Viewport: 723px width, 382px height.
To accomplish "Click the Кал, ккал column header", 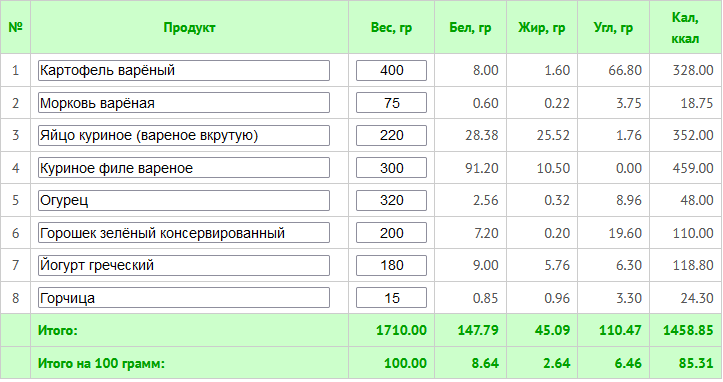I will 685,28.
